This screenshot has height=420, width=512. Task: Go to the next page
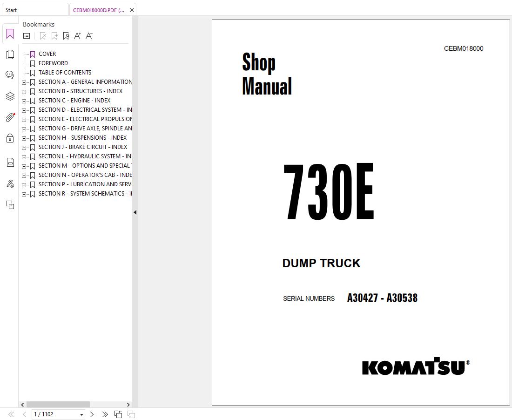point(92,414)
